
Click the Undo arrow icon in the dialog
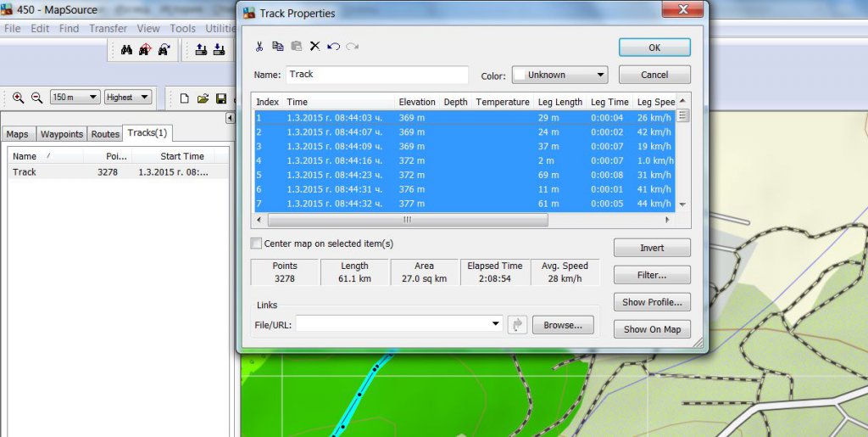tap(333, 46)
